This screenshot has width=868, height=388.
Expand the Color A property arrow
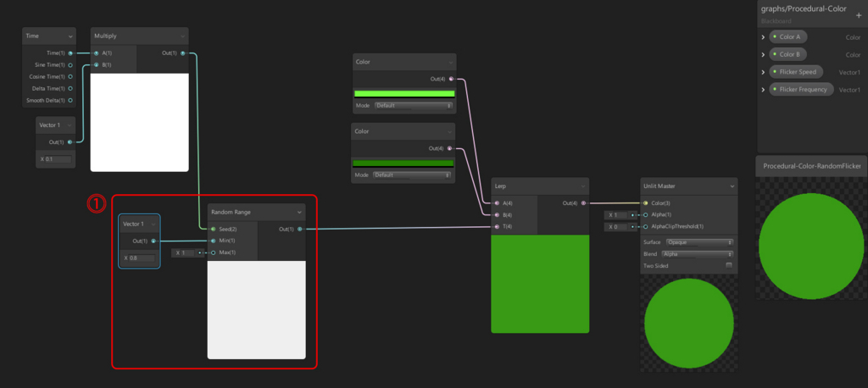point(764,37)
